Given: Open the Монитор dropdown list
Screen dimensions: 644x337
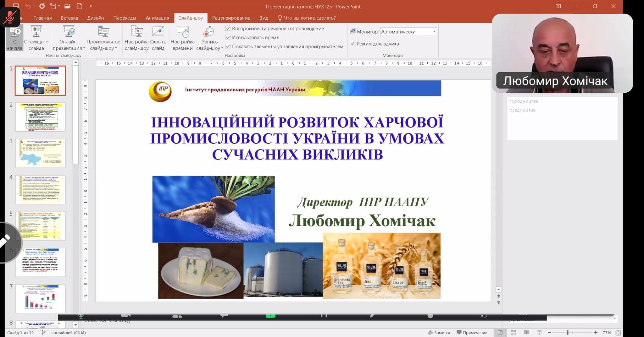Looking at the screenshot, I should (x=434, y=32).
